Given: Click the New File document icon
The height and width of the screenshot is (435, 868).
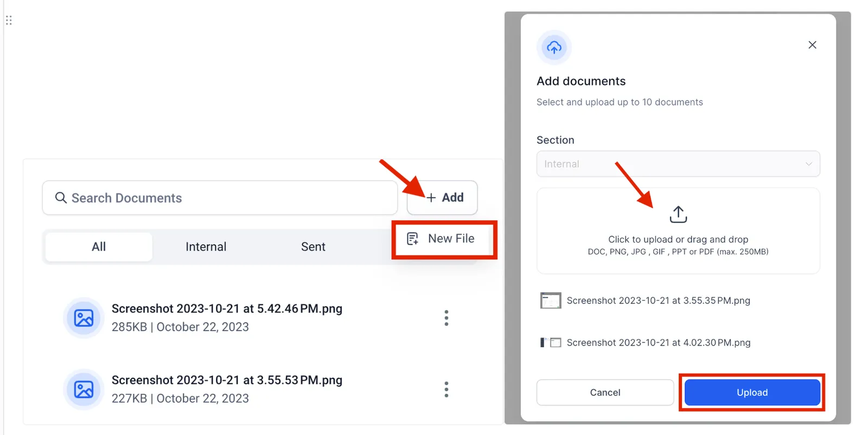Looking at the screenshot, I should click(x=413, y=239).
